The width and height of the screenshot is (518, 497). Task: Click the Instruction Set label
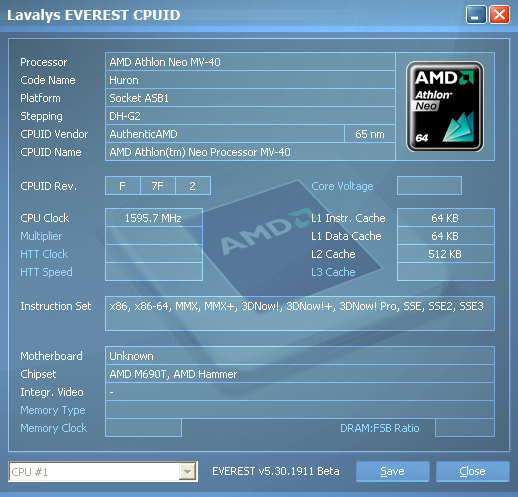(x=56, y=306)
